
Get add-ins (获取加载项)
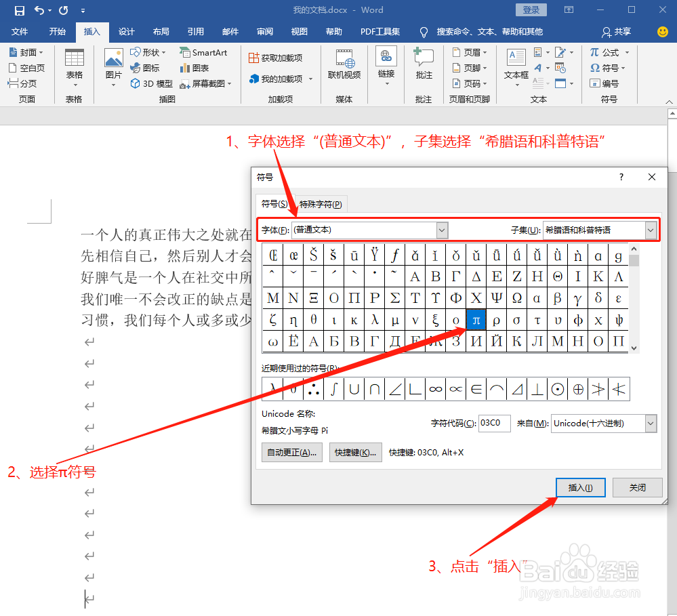pyautogui.click(x=275, y=58)
